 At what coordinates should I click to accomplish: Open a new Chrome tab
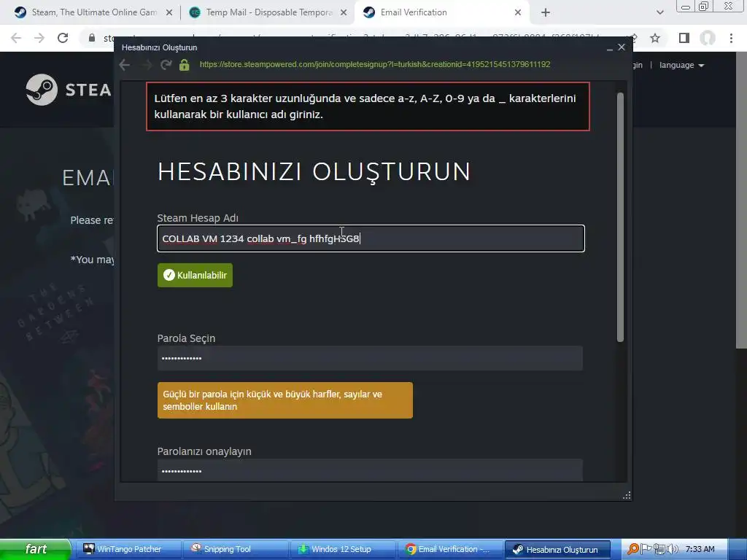546,13
